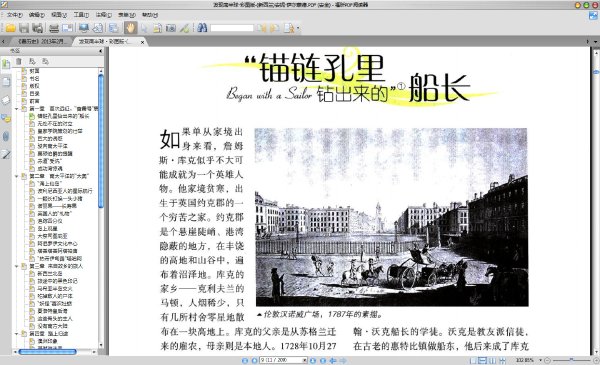600x365 pixels.
Task: Open the 编辑 (Edit) menu
Action: coord(37,15)
